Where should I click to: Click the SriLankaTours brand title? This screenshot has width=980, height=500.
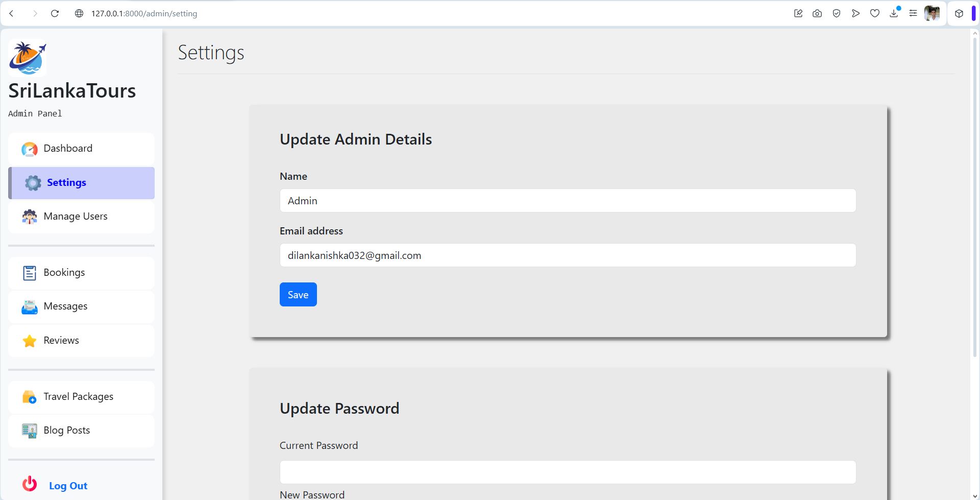72,91
